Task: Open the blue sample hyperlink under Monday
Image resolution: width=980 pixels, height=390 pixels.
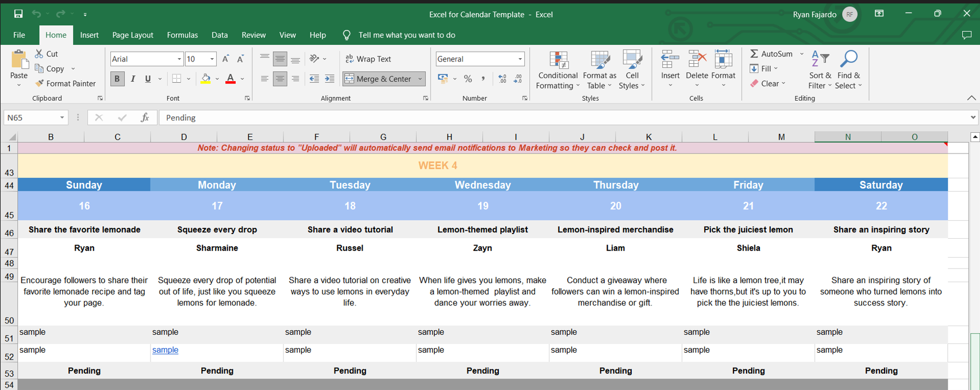Action: click(x=165, y=350)
